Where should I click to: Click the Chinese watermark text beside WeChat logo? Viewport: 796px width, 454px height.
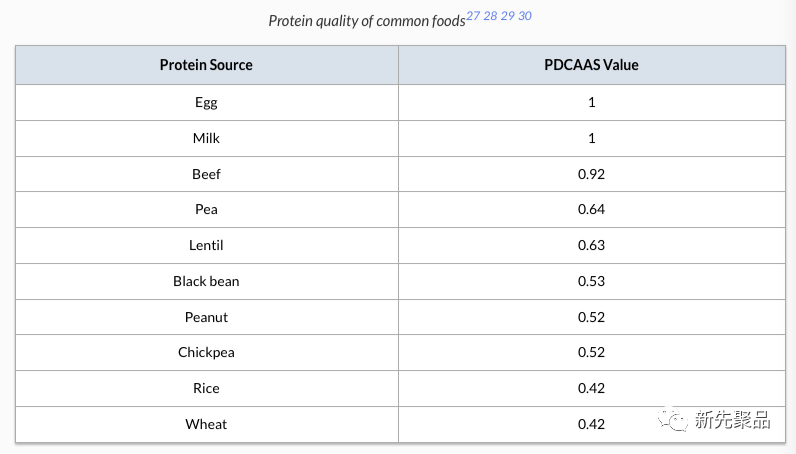click(x=734, y=421)
